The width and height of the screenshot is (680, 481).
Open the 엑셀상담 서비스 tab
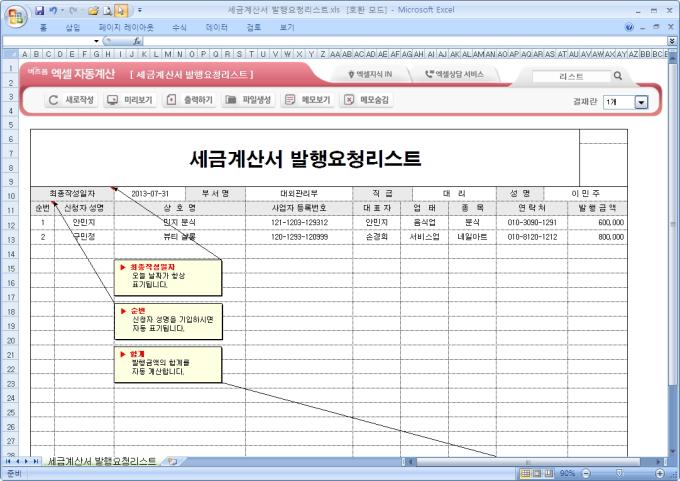coord(454,74)
